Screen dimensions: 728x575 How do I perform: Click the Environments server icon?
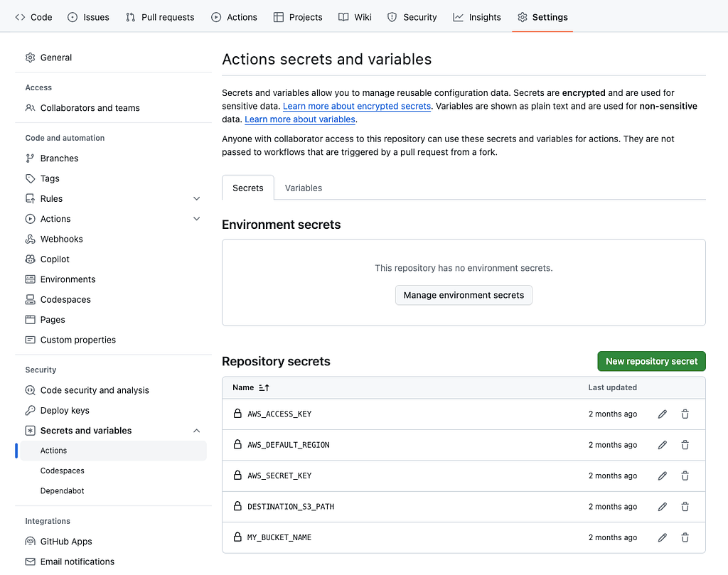coord(30,279)
